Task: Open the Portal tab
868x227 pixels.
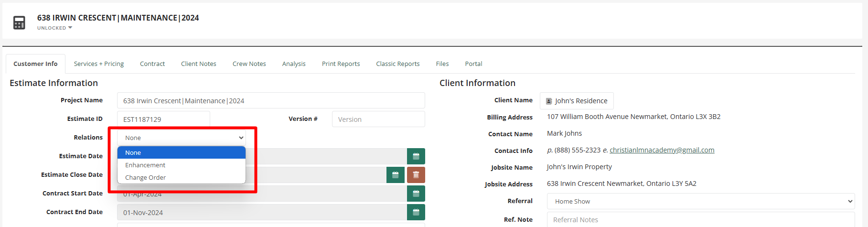Action: (x=474, y=64)
